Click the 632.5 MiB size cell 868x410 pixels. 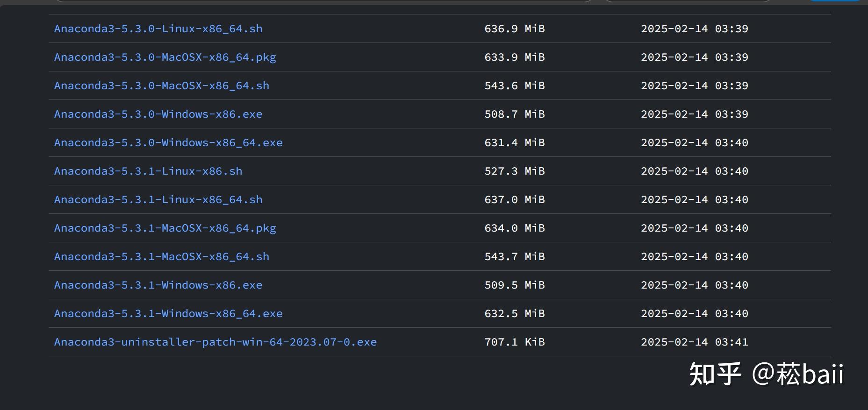coord(515,313)
